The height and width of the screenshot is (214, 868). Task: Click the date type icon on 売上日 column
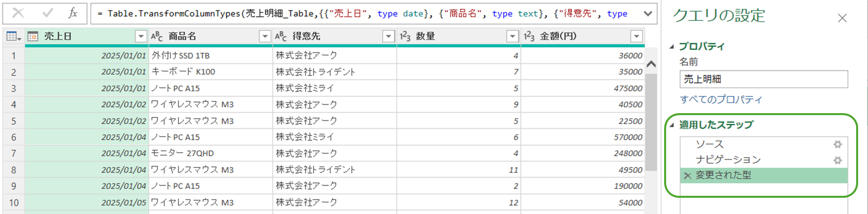33,36
